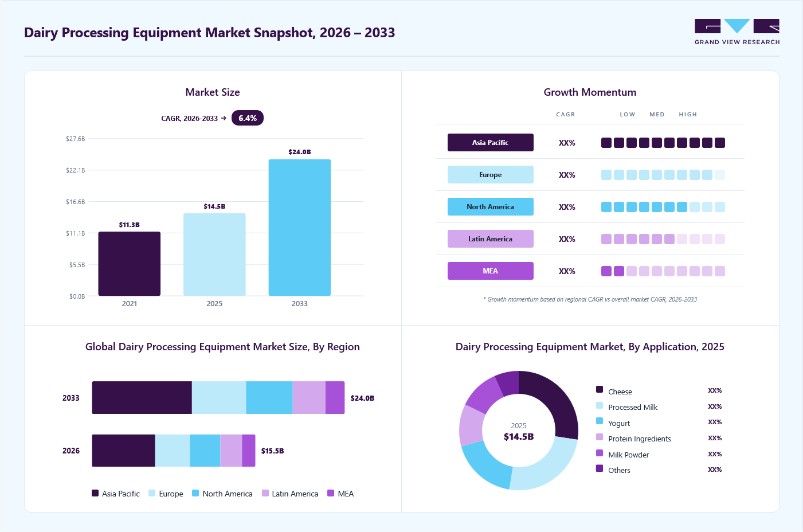
Task: Click the donut center $14.5B value
Action: [519, 437]
